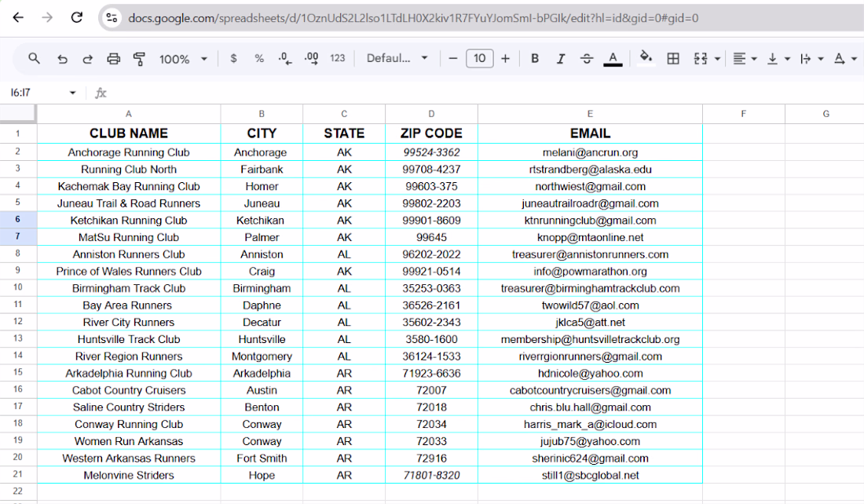Click the text rotation icon
Screen dimensions: 864x504
(x=839, y=58)
